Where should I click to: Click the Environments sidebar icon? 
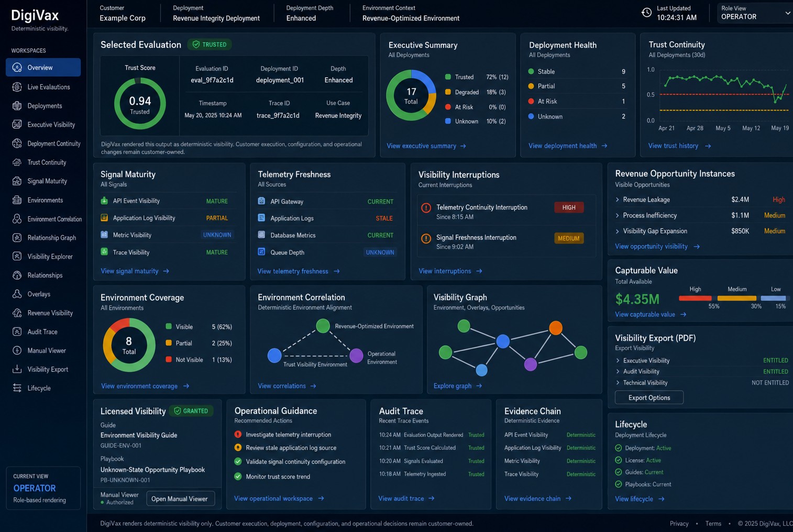pyautogui.click(x=17, y=200)
